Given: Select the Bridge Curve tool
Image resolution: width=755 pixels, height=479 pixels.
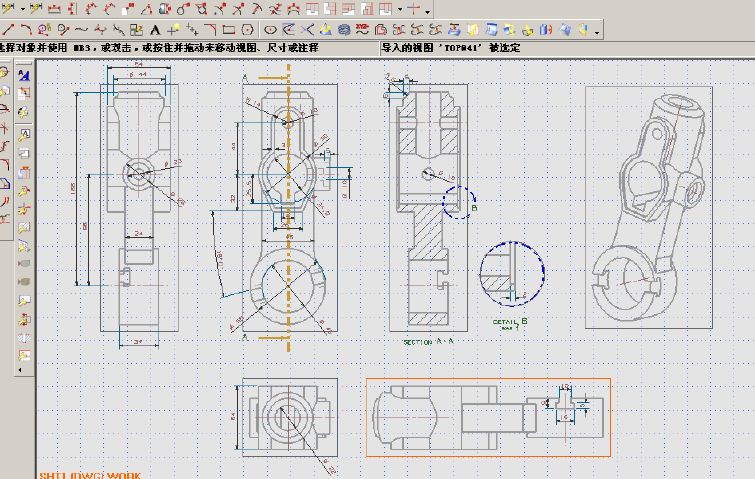Looking at the screenshot, I should [x=399, y=30].
